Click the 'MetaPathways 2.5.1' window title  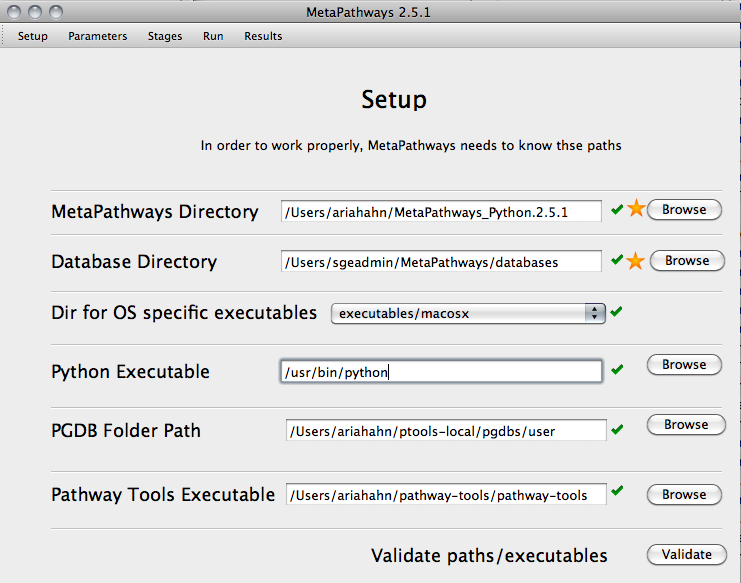tap(368, 12)
